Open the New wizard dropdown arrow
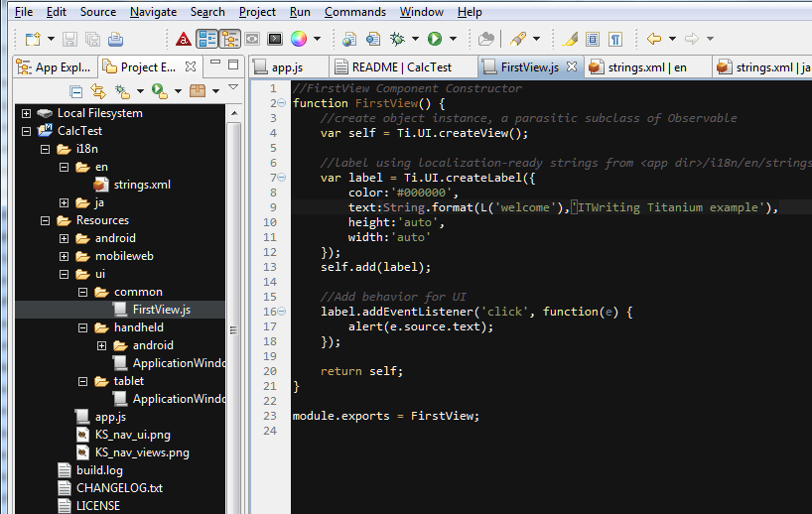 51,39
